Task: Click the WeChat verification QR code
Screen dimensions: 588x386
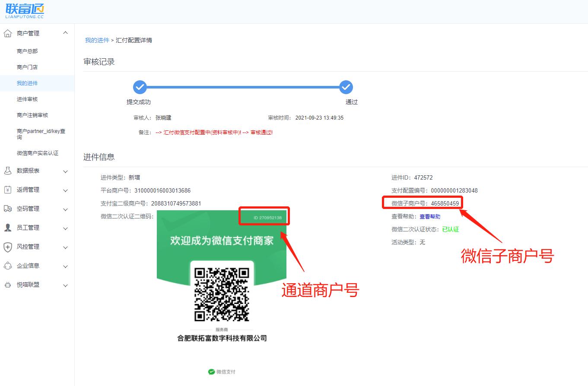Action: coord(222,294)
